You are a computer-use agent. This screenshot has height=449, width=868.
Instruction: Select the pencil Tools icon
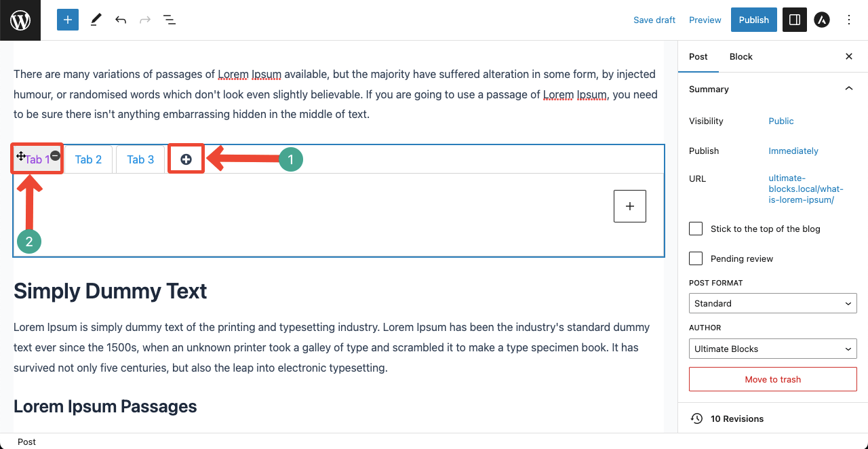96,20
